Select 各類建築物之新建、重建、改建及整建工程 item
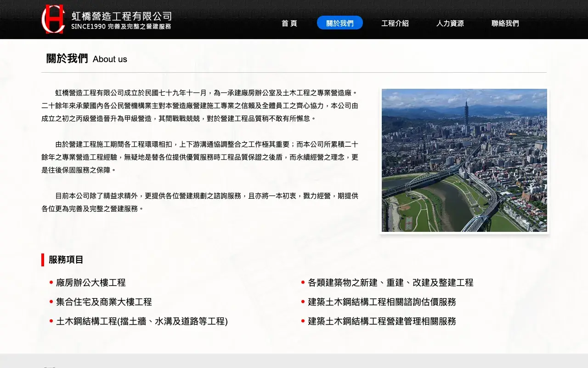The image size is (588, 368). pos(390,282)
